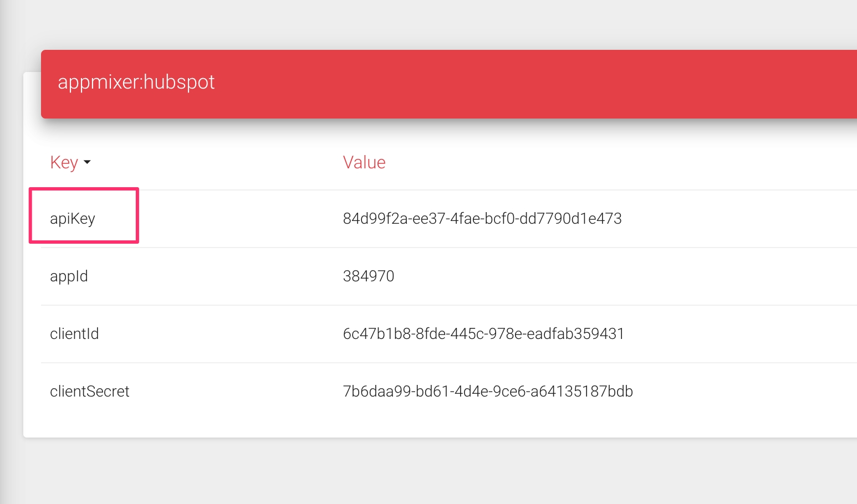The width and height of the screenshot is (857, 504).
Task: Click the sort arrow beside Key
Action: (x=87, y=163)
